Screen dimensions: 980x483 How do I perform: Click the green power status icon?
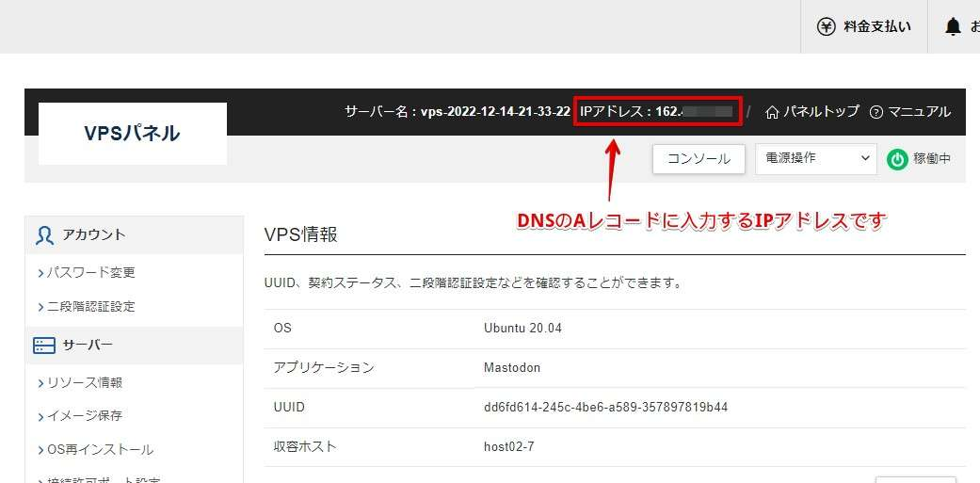pos(897,160)
